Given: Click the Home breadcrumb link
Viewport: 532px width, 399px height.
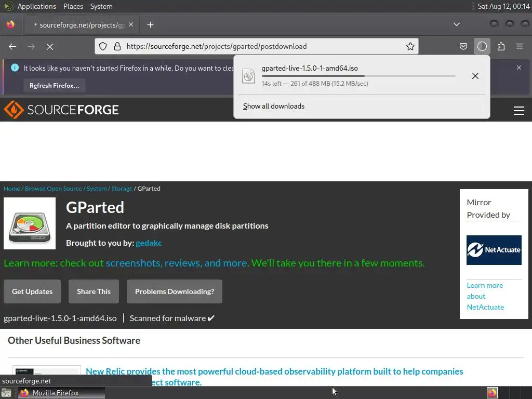Looking at the screenshot, I should [11, 189].
